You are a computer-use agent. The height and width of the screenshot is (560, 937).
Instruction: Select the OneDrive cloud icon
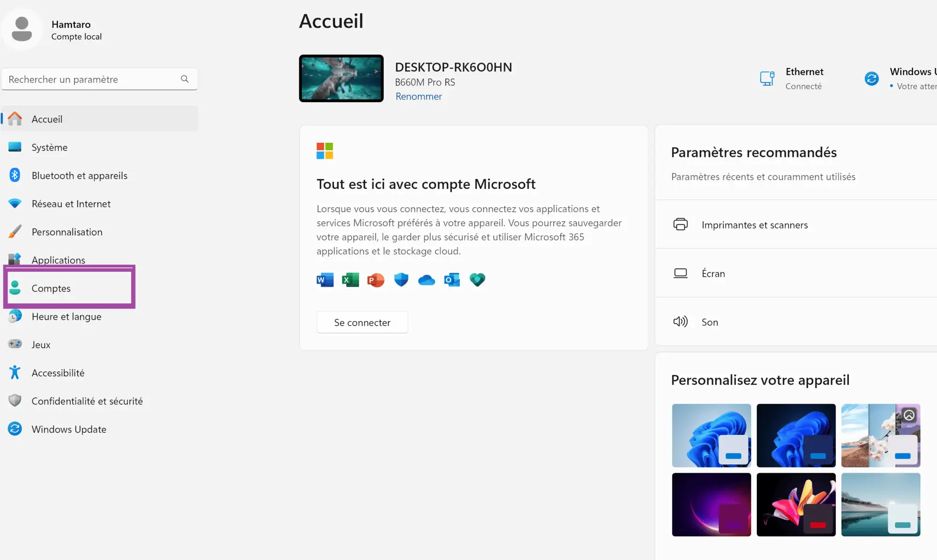[x=426, y=280]
